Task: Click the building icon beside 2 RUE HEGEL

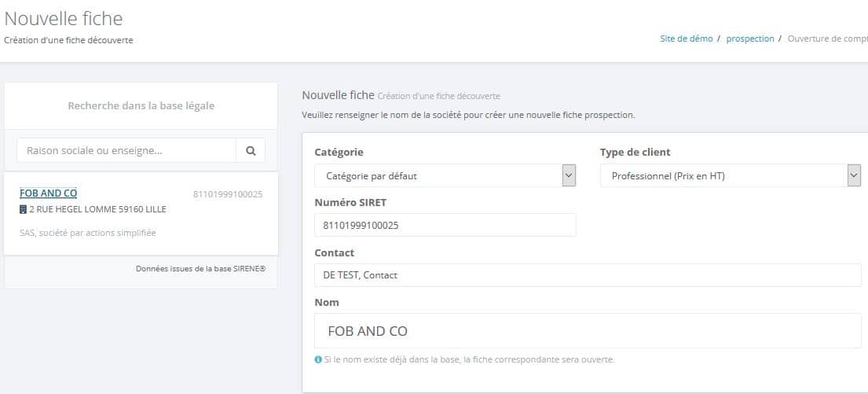Action: pyautogui.click(x=23, y=209)
